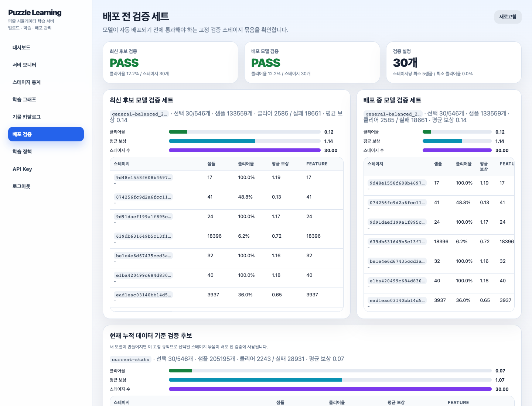
Task: Click the 클리어율 column header in candidate table
Action: pyautogui.click(x=246, y=164)
